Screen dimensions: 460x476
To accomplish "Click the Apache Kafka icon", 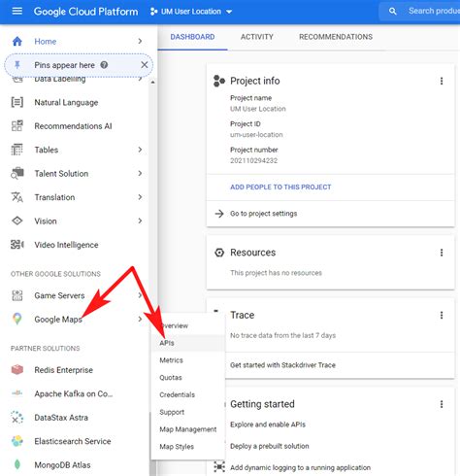I will pos(17,393).
